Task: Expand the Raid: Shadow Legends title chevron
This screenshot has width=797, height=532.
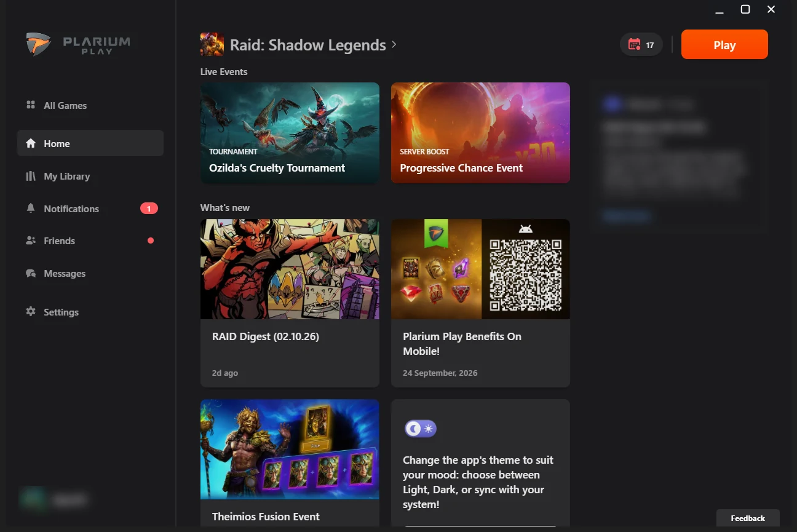Action: tap(394, 44)
